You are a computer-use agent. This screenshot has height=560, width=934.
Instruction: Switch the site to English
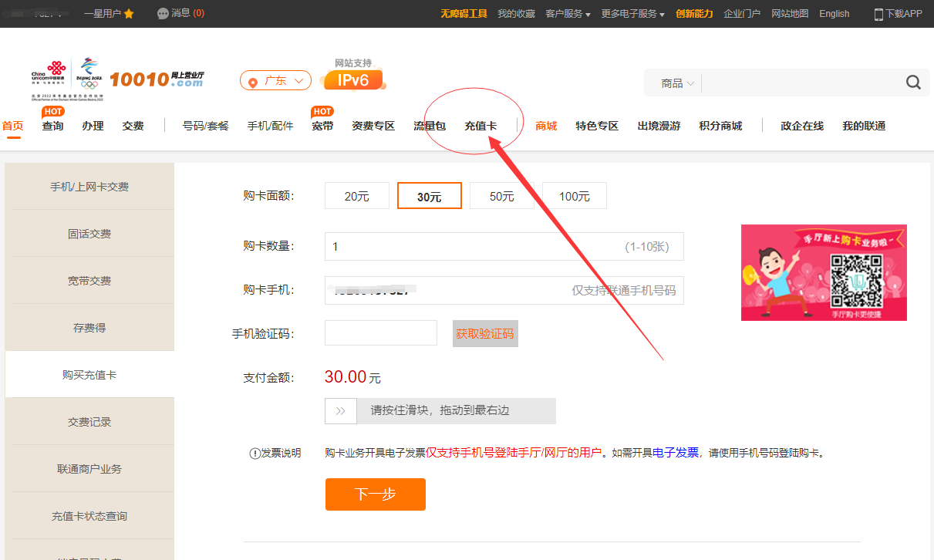pos(835,14)
